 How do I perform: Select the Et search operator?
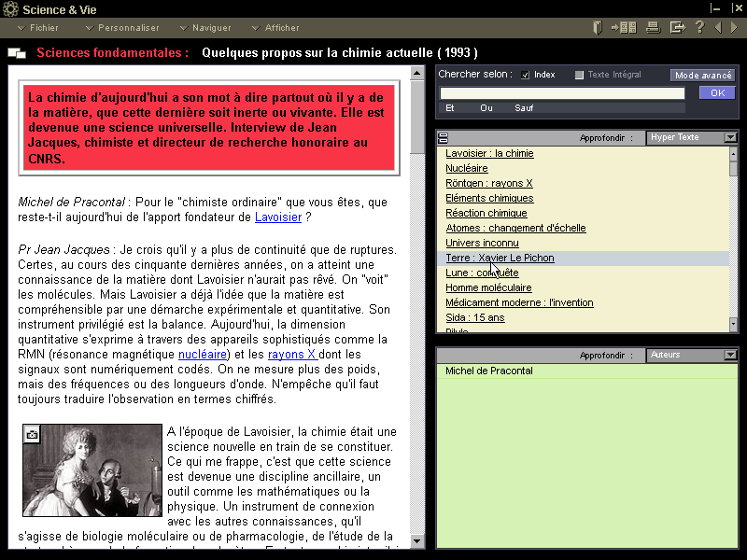coord(450,108)
